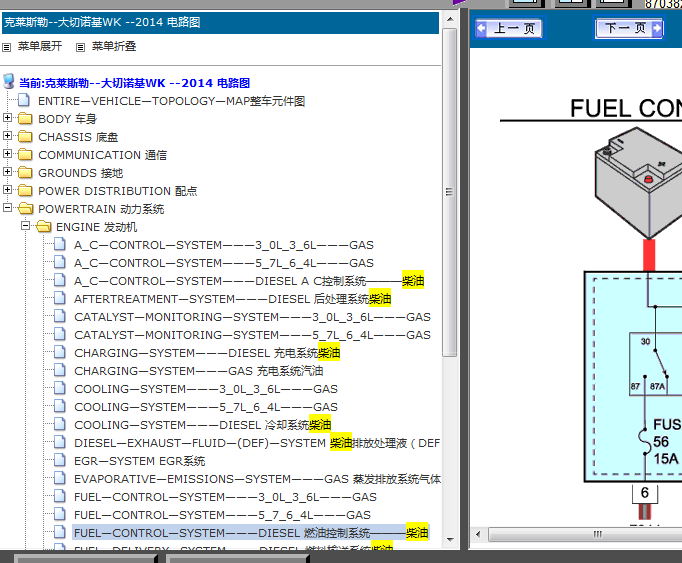The height and width of the screenshot is (563, 682).
Task: Go to previous page with 上一页
Action: pyautogui.click(x=509, y=29)
